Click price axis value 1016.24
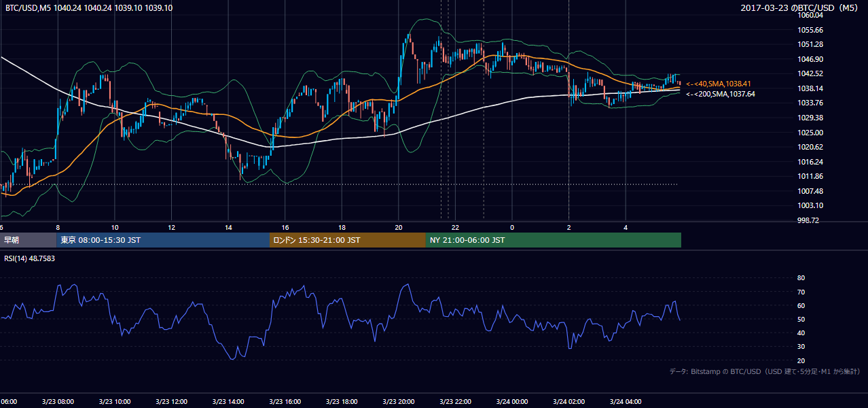This screenshot has height=408, width=868. 810,162
